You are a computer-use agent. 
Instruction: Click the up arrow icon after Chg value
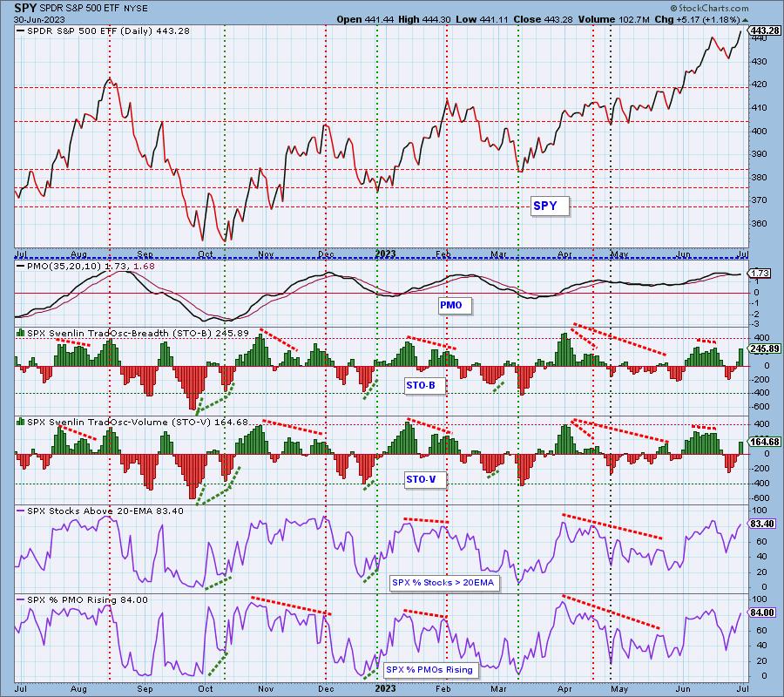click(745, 20)
